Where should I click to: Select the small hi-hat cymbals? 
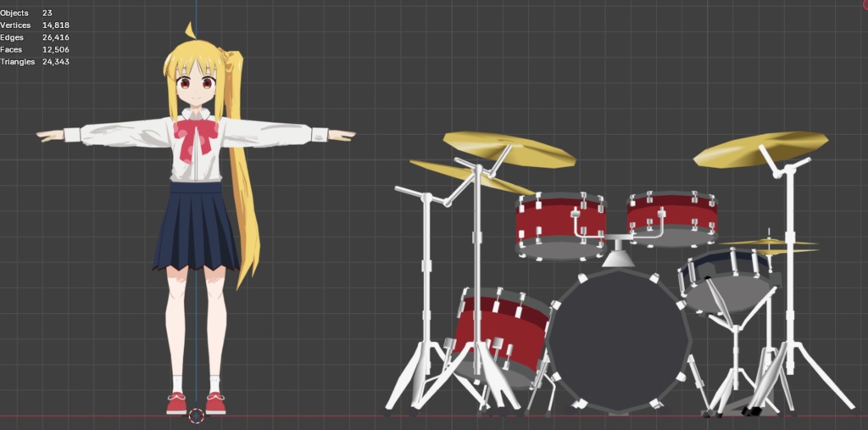pos(768,247)
